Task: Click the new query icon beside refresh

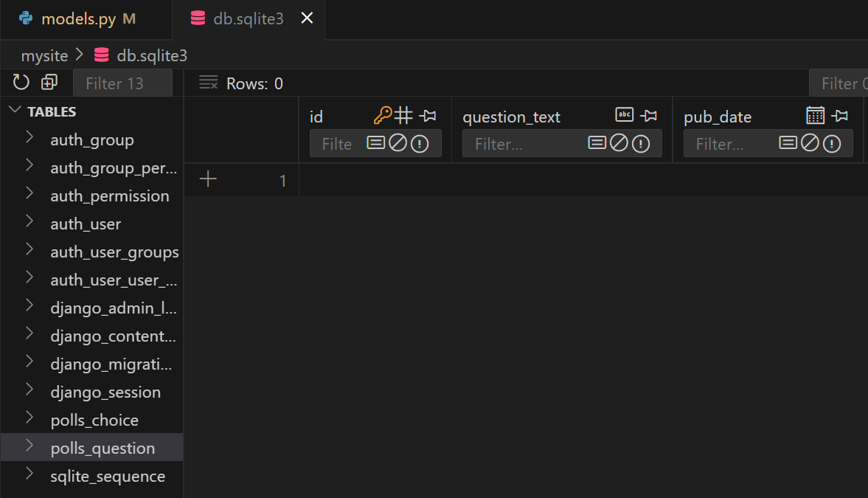Action: [x=49, y=83]
